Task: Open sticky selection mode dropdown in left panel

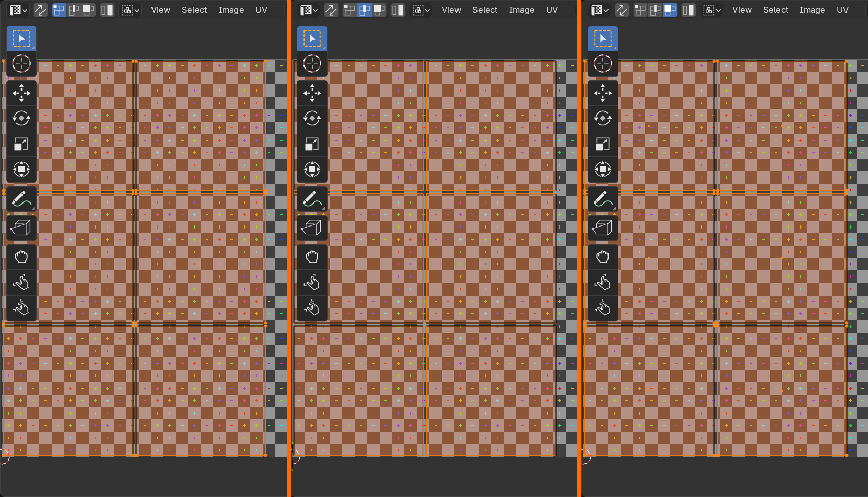Action: coord(130,10)
